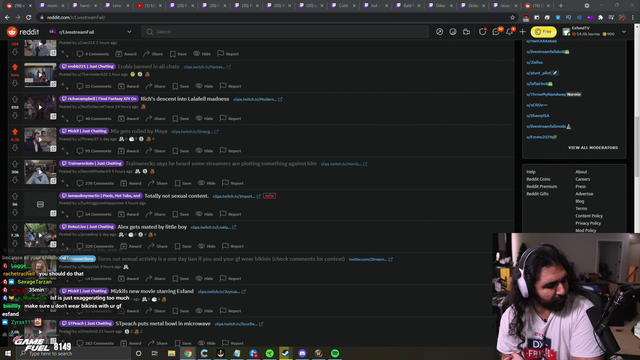Viewport: 640px width, 360px height.
Task: Focus the Reddit search field
Action: (285, 32)
